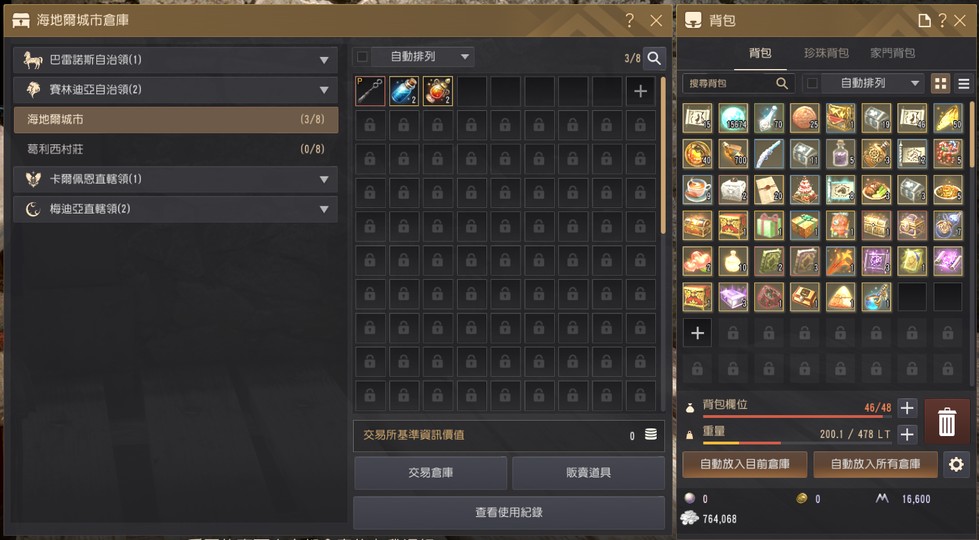Click plus icon to expand storage slots
This screenshot has width=979, height=540.
tap(640, 91)
